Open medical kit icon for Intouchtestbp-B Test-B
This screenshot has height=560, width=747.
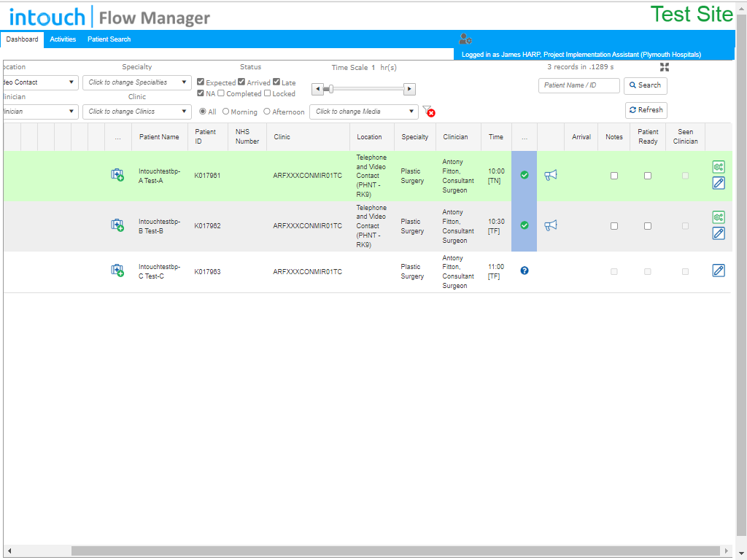tap(117, 225)
